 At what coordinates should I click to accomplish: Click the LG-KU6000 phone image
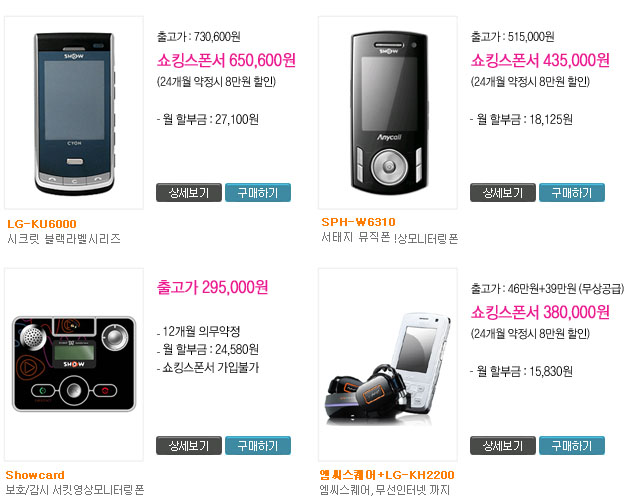coord(74,112)
